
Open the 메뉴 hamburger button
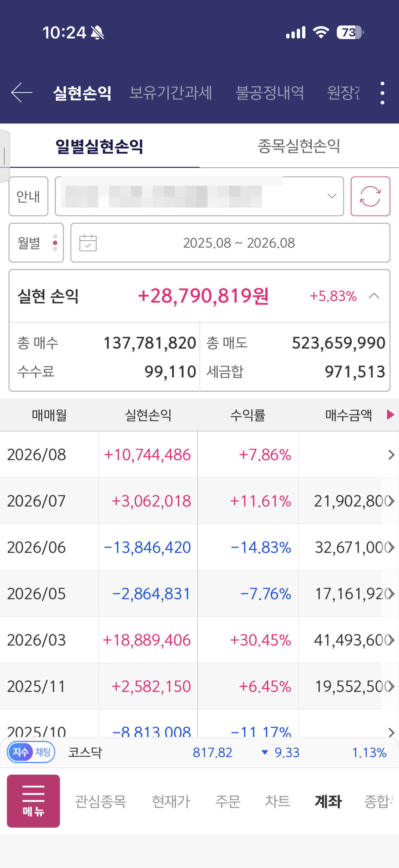(x=33, y=800)
